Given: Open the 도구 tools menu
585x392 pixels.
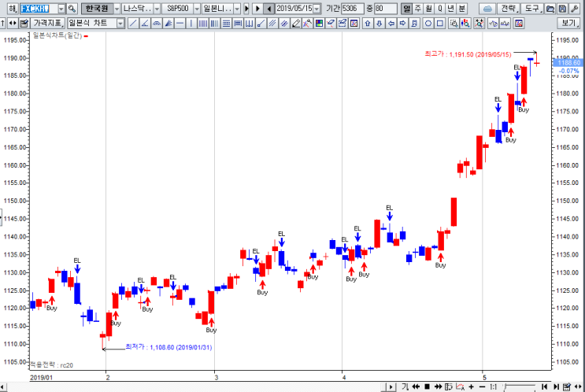Looking at the screenshot, I should point(532,9).
